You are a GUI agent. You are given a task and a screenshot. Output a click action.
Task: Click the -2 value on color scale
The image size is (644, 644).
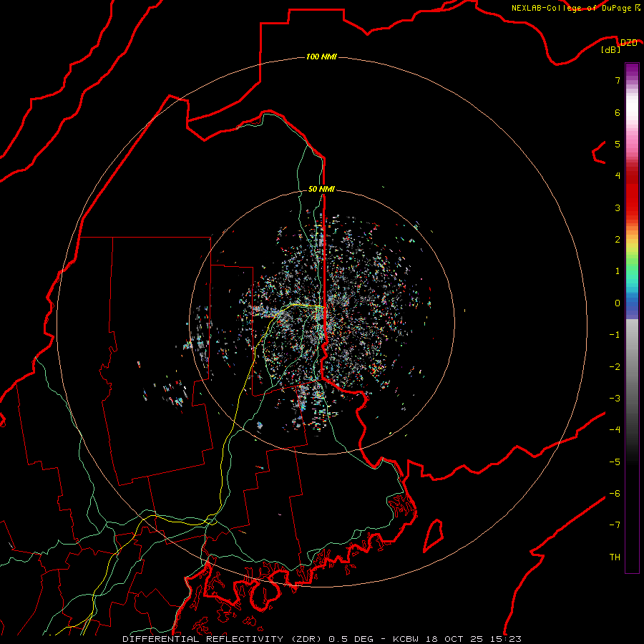coord(615,367)
